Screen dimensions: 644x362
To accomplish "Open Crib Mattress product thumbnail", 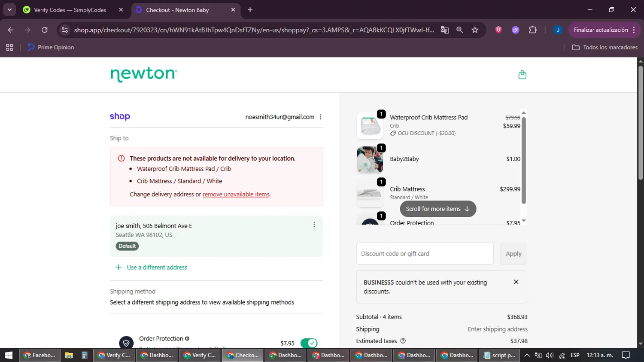I will (x=370, y=194).
